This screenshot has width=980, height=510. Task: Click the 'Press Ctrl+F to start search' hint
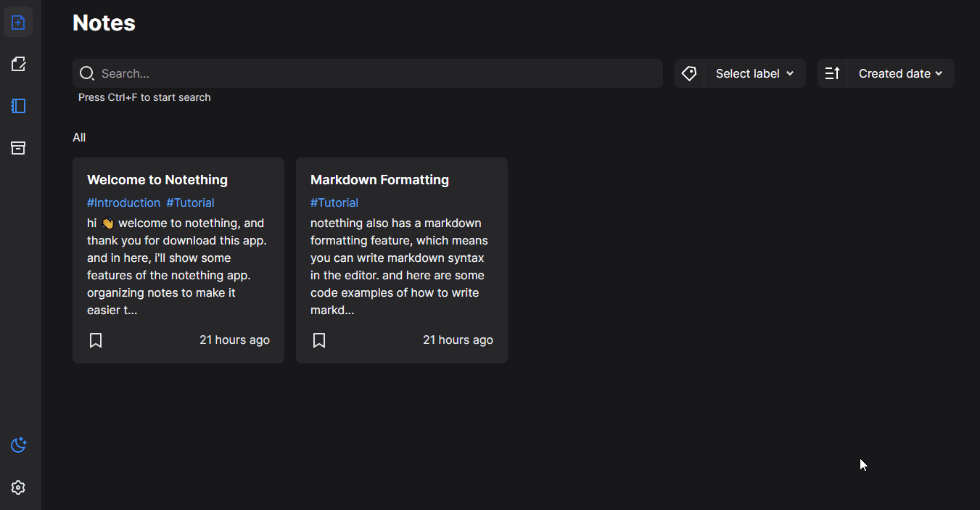[x=144, y=97]
